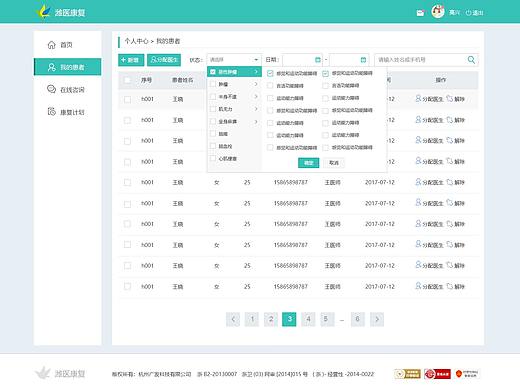Click the 推医康复 logo in top header
The height and width of the screenshot is (390, 520).
tap(61, 12)
